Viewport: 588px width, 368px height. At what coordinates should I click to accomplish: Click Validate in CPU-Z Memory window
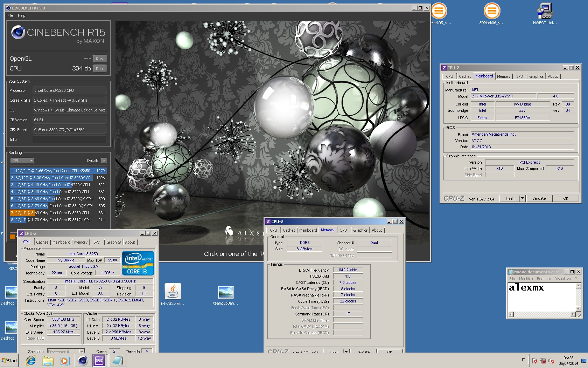(x=363, y=351)
